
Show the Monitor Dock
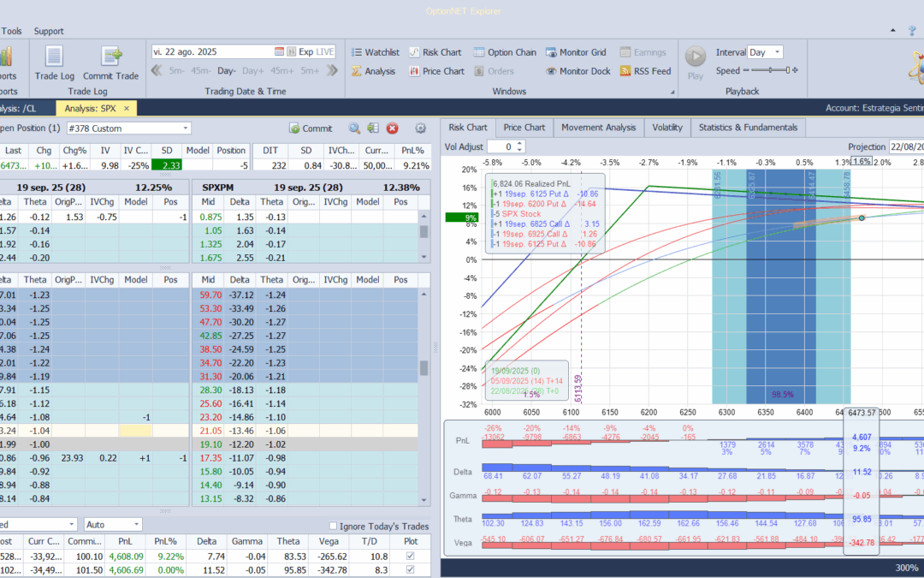(x=577, y=72)
